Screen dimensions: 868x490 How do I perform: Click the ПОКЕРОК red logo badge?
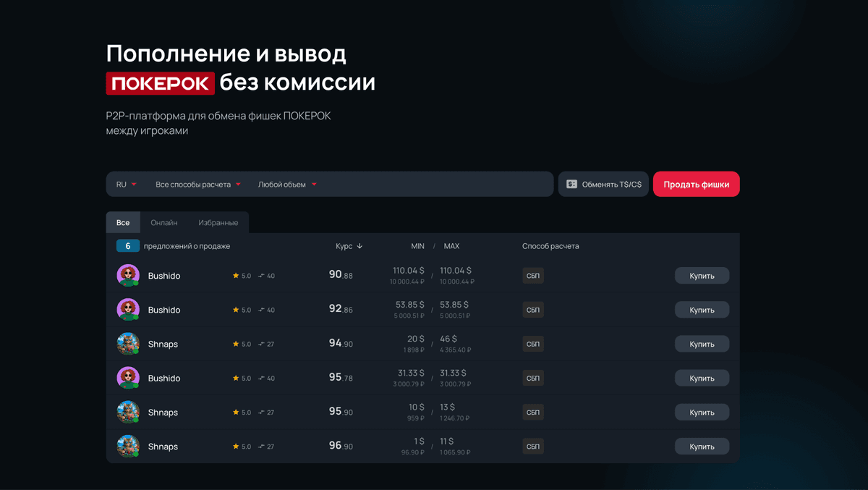tap(161, 83)
